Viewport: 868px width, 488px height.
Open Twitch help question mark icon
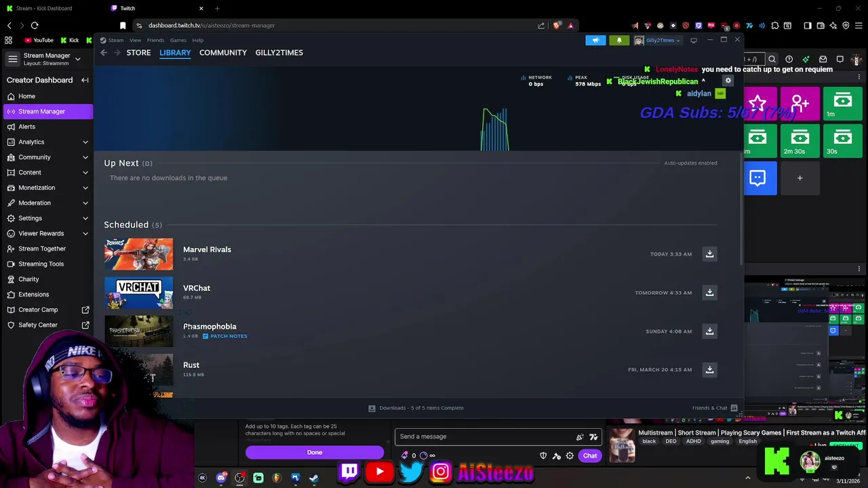tap(789, 59)
